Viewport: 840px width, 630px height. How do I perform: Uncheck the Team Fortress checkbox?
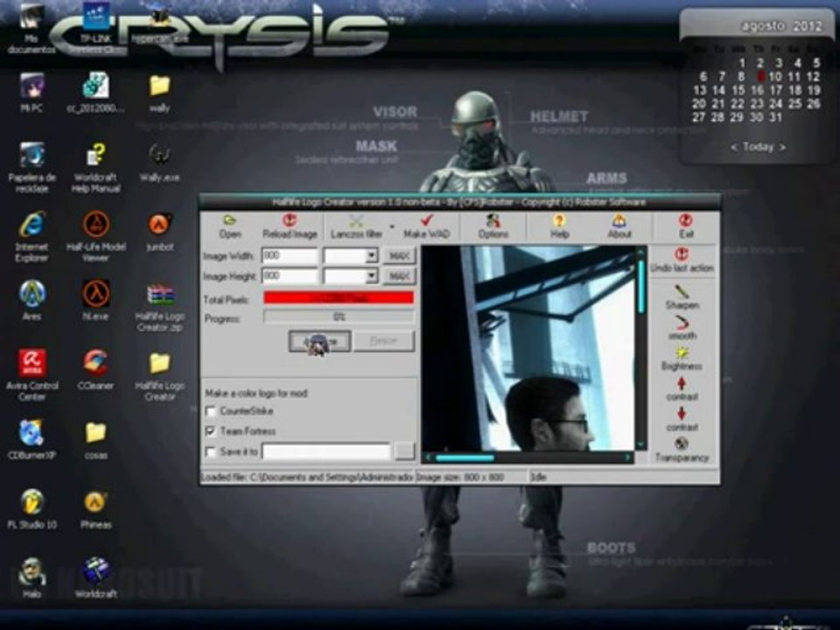pos(211,431)
